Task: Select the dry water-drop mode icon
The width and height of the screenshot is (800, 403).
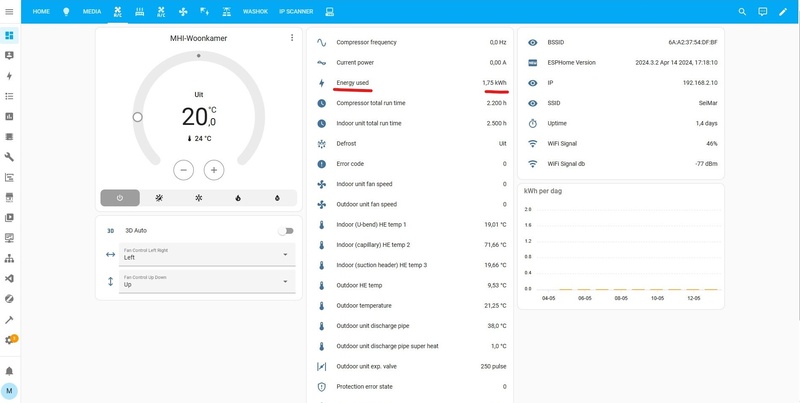Action: [277, 198]
